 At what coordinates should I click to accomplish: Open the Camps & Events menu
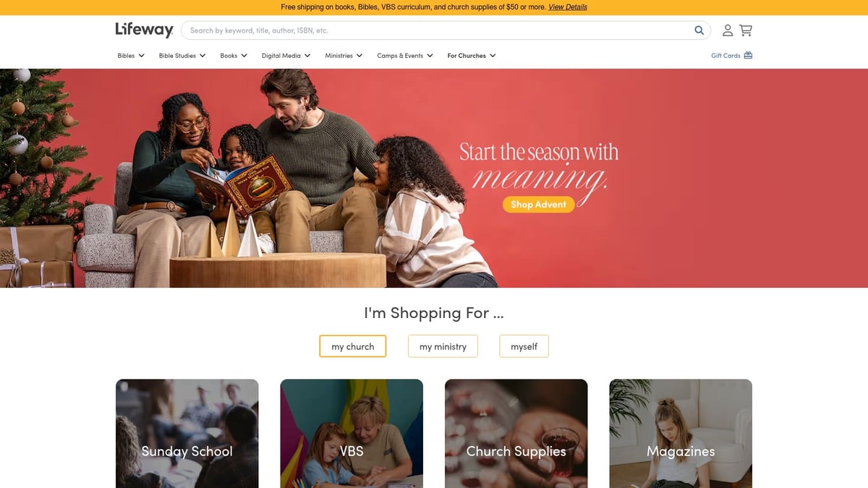tap(405, 56)
